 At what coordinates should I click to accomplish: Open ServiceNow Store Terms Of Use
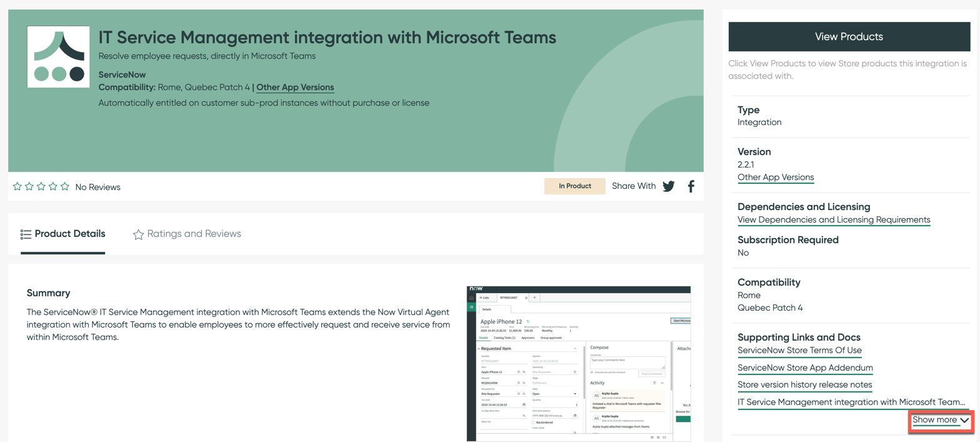click(x=800, y=351)
